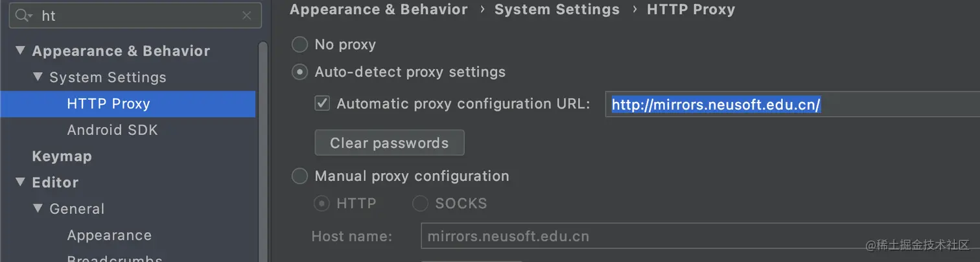Open HTTP Proxy settings page
980x262 pixels.
(108, 104)
